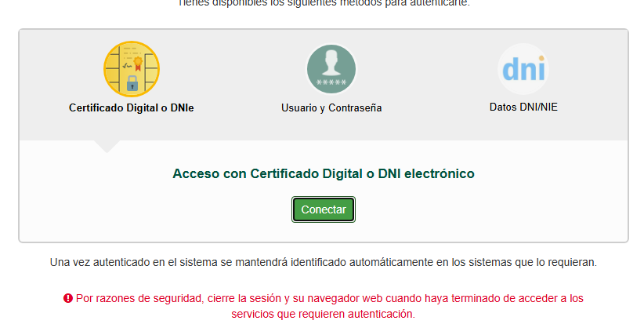Open the Usuario y Contraseña tab label
The width and height of the screenshot is (644, 335).
pyautogui.click(x=331, y=108)
